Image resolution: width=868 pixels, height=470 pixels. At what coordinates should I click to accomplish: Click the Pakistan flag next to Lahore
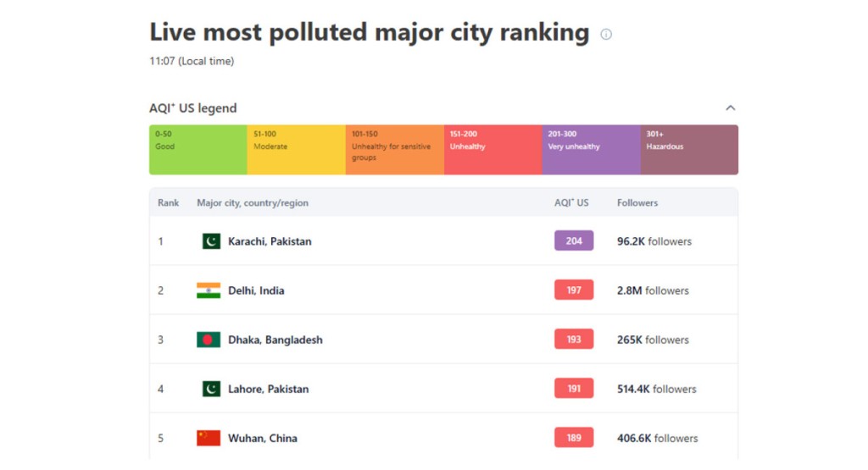(211, 389)
